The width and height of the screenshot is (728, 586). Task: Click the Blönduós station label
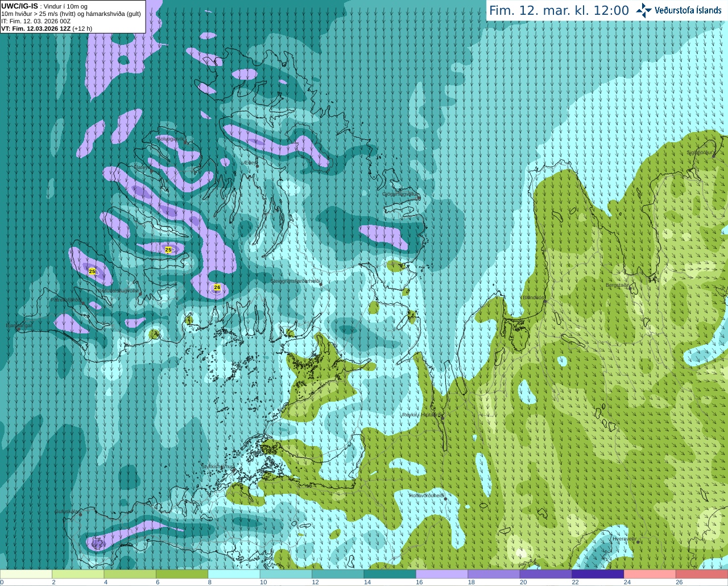point(533,298)
